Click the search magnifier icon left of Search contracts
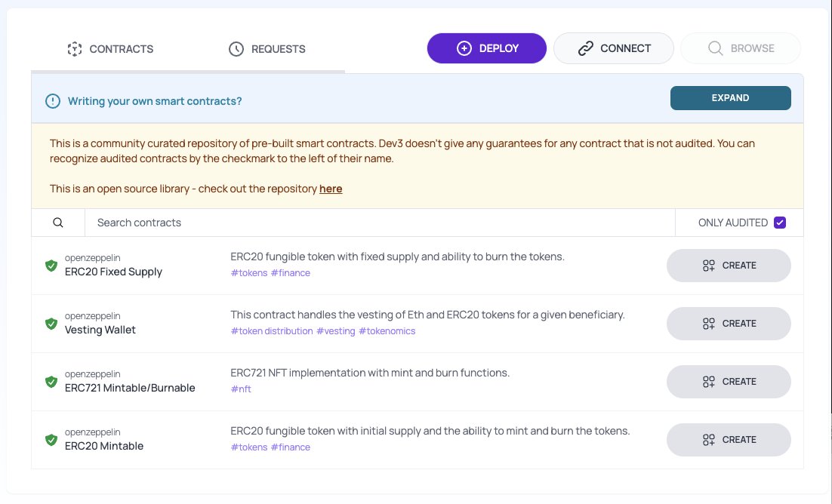Image resolution: width=832 pixels, height=504 pixels. [x=58, y=223]
